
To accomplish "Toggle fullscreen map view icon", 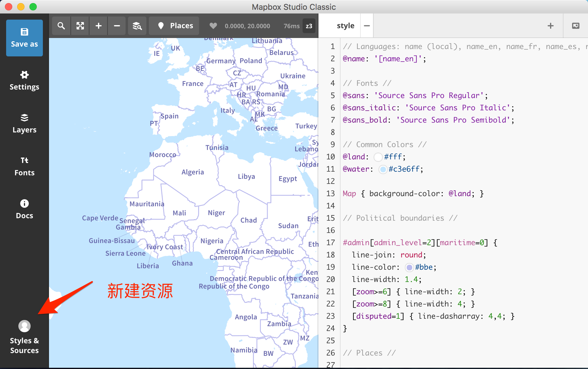I will pyautogui.click(x=80, y=26).
